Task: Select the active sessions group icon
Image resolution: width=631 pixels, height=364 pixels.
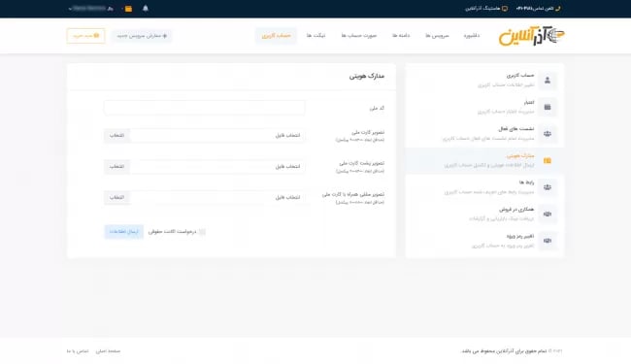Action: 548,134
